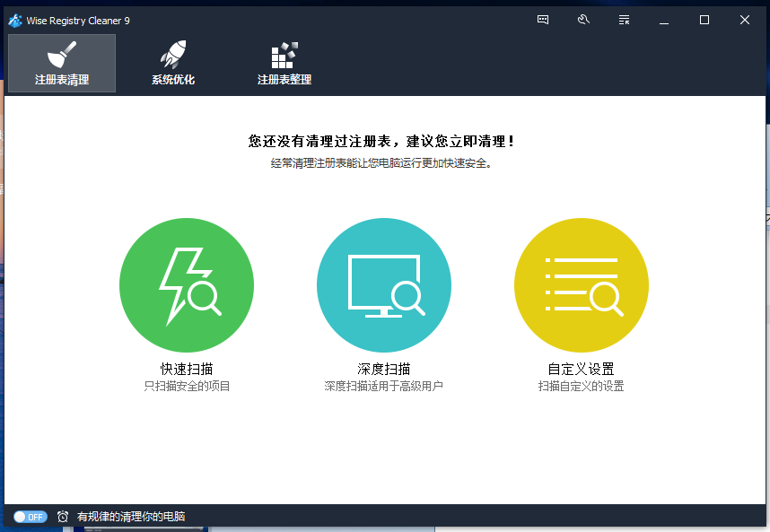Viewport: 770px width, 532px height.
Task: Open the feedback message icon in title bar
Action: click(x=543, y=20)
